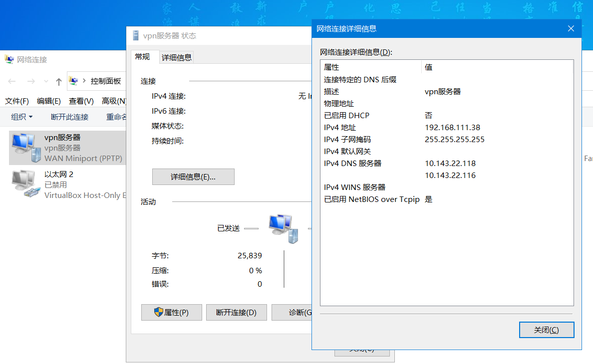Open 属性(P) properties with shield icon
This screenshot has width=593, height=364.
point(172,313)
